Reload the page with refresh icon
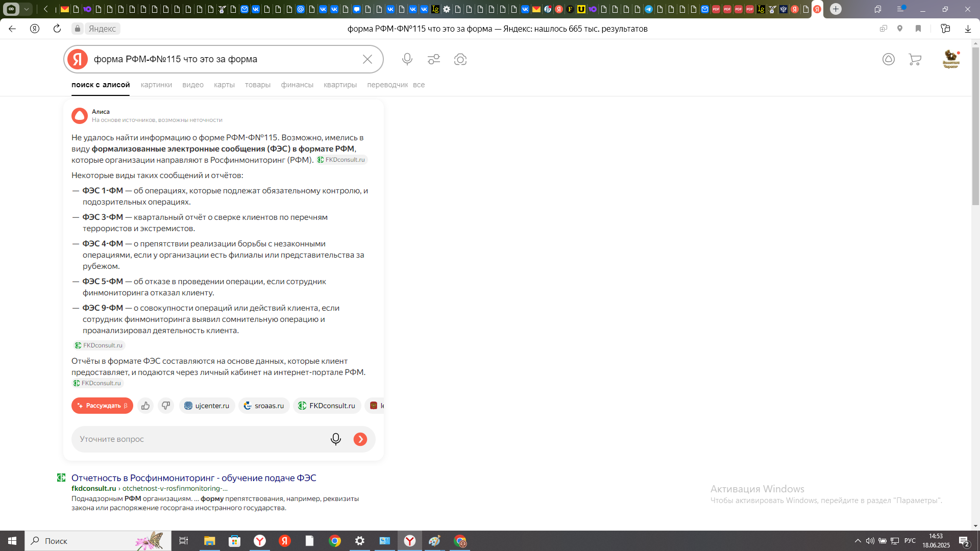This screenshot has height=551, width=980. coord(57,29)
